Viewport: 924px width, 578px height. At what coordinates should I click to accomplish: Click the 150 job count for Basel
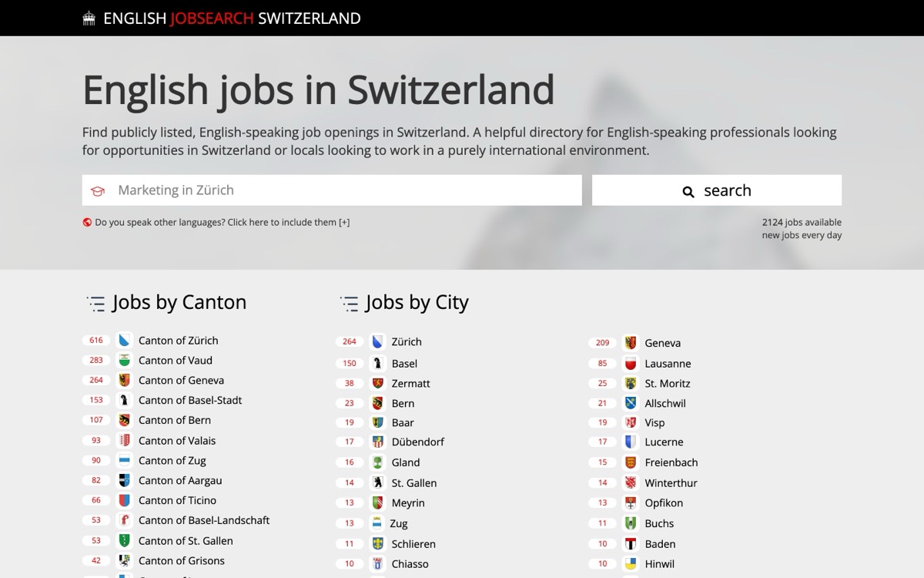tap(350, 363)
